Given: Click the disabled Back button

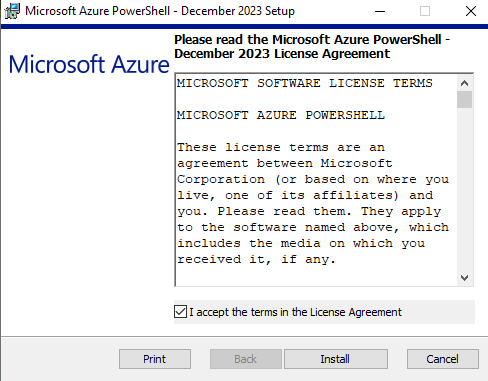Looking at the screenshot, I should coord(246,359).
